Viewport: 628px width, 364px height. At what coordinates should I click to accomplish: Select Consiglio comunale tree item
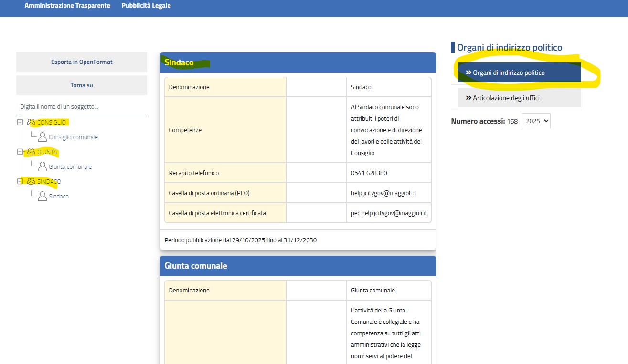[73, 137]
